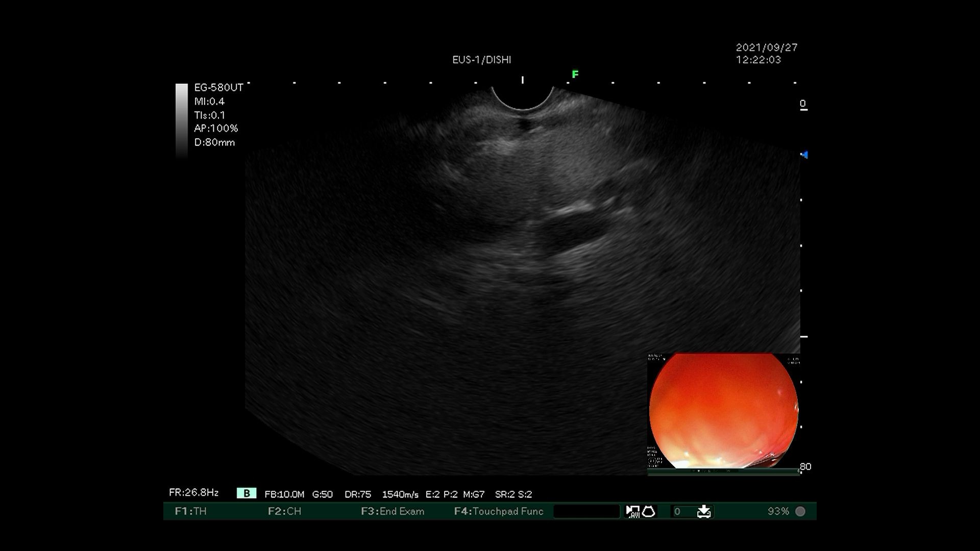Click the EUS-1/DISHI preset title
This screenshot has height=551, width=980.
pos(481,60)
